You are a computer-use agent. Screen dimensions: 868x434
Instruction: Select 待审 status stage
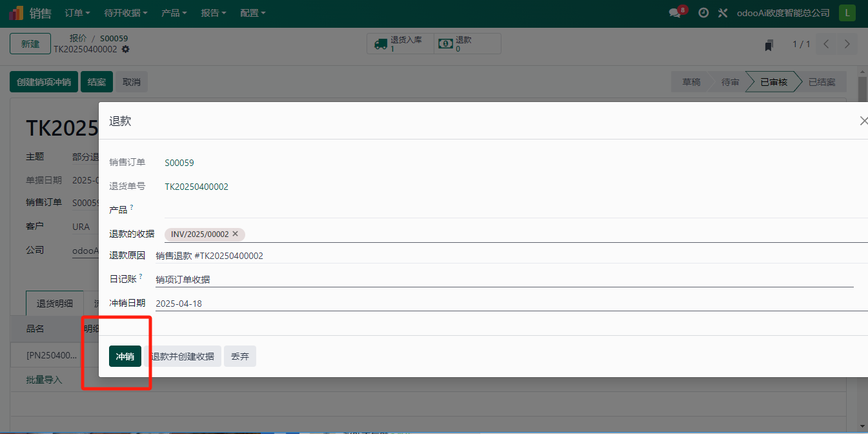tap(730, 82)
